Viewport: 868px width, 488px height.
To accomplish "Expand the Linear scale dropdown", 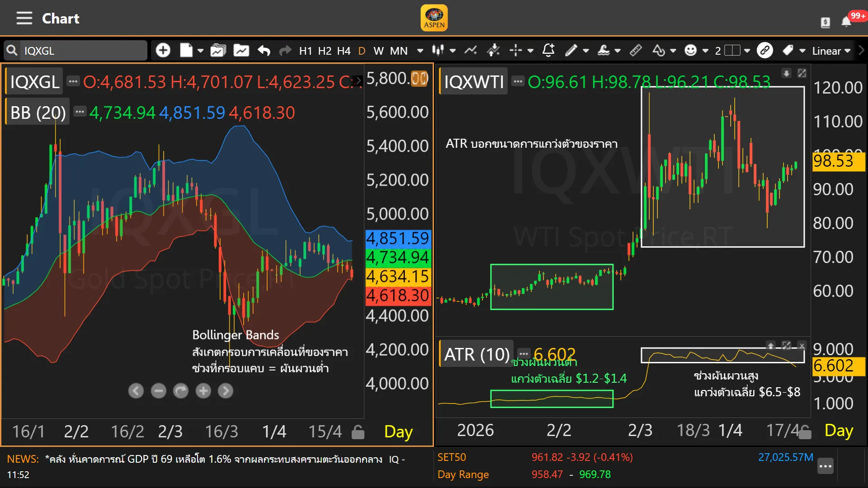I will point(831,51).
